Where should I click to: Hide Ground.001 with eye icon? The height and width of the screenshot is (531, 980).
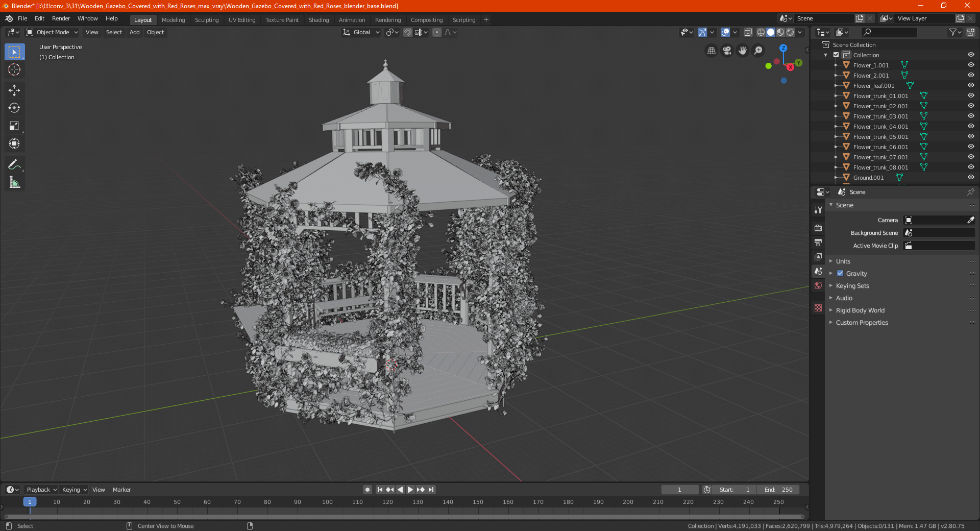(x=971, y=178)
